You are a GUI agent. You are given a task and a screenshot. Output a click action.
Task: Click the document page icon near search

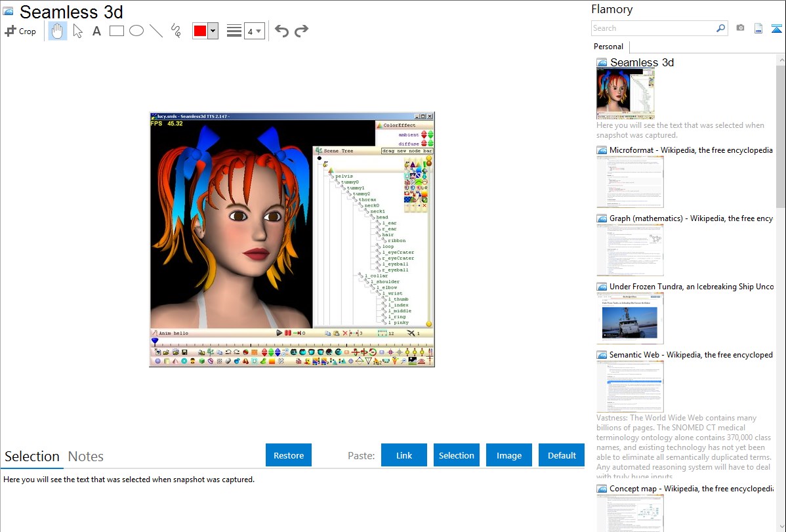click(758, 28)
